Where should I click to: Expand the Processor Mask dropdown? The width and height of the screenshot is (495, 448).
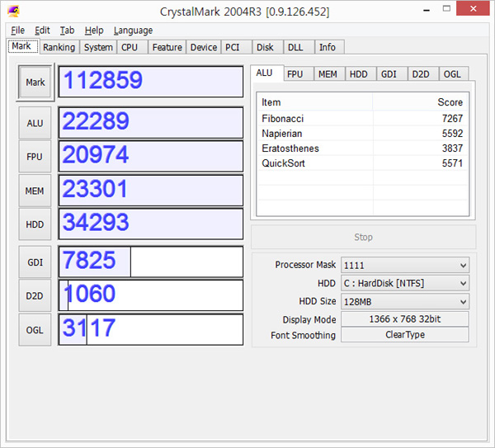(404, 266)
